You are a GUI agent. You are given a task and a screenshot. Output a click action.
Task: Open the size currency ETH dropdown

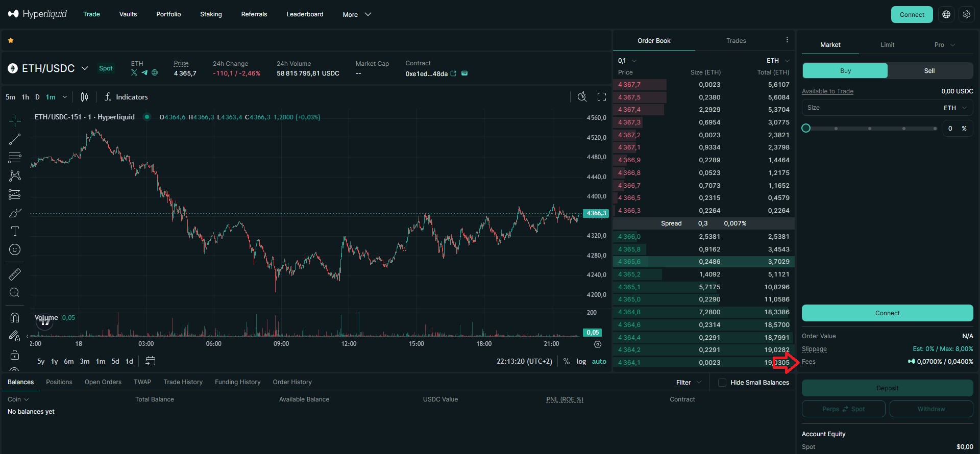[x=955, y=108]
